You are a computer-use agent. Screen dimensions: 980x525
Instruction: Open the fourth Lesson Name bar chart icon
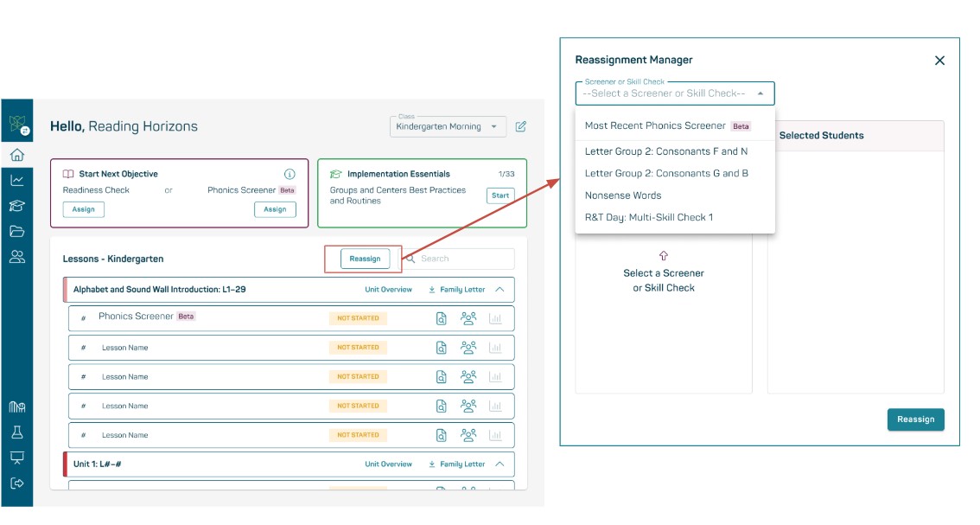[x=495, y=435]
